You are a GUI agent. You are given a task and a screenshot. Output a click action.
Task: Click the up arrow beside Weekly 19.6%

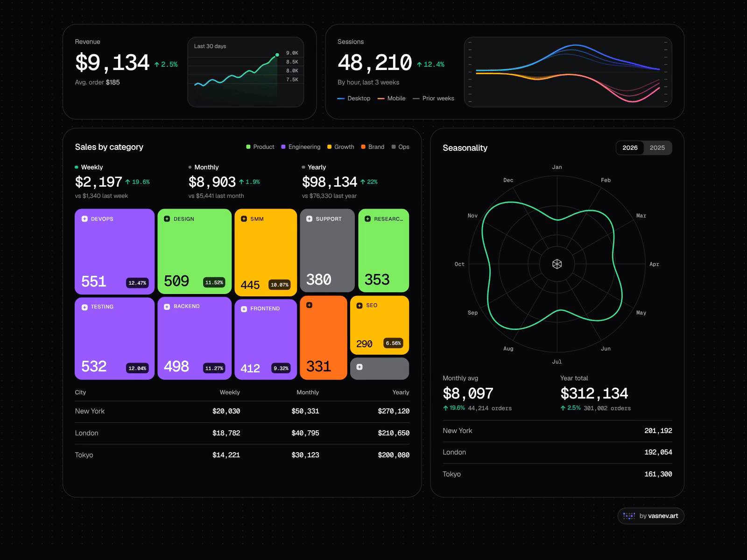point(127,182)
